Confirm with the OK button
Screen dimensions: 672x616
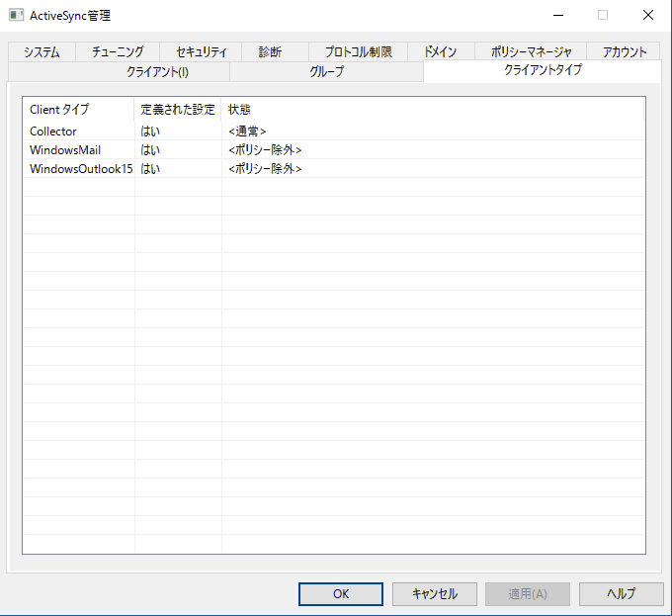341,593
